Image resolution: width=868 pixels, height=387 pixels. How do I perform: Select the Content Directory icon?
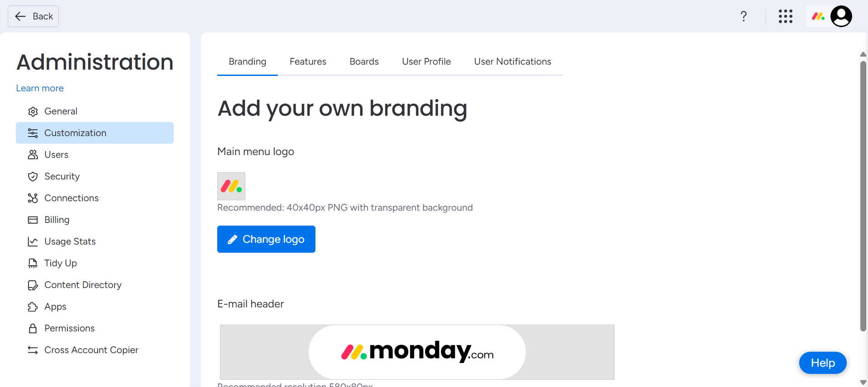click(x=33, y=285)
